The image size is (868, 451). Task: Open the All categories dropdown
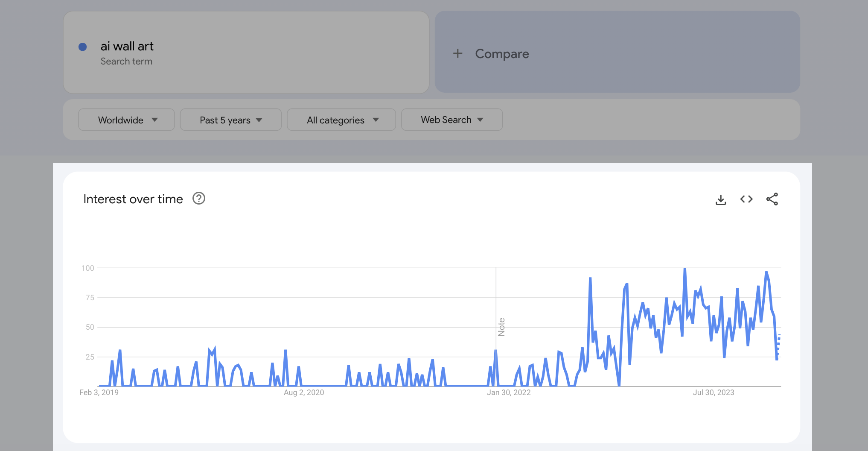tap(341, 120)
